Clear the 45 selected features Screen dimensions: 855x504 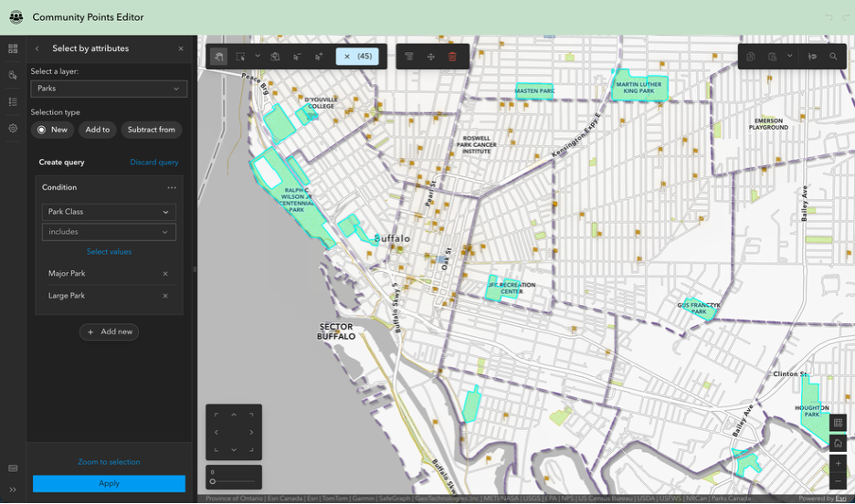point(357,56)
